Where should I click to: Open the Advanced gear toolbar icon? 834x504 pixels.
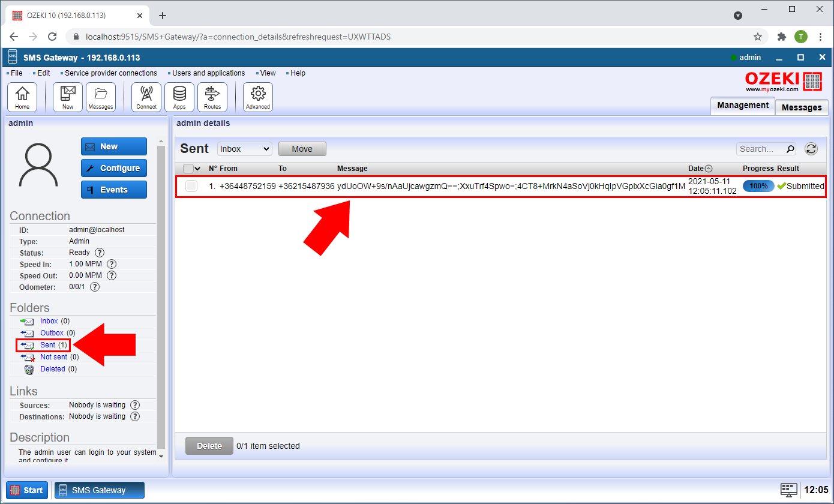click(x=258, y=97)
